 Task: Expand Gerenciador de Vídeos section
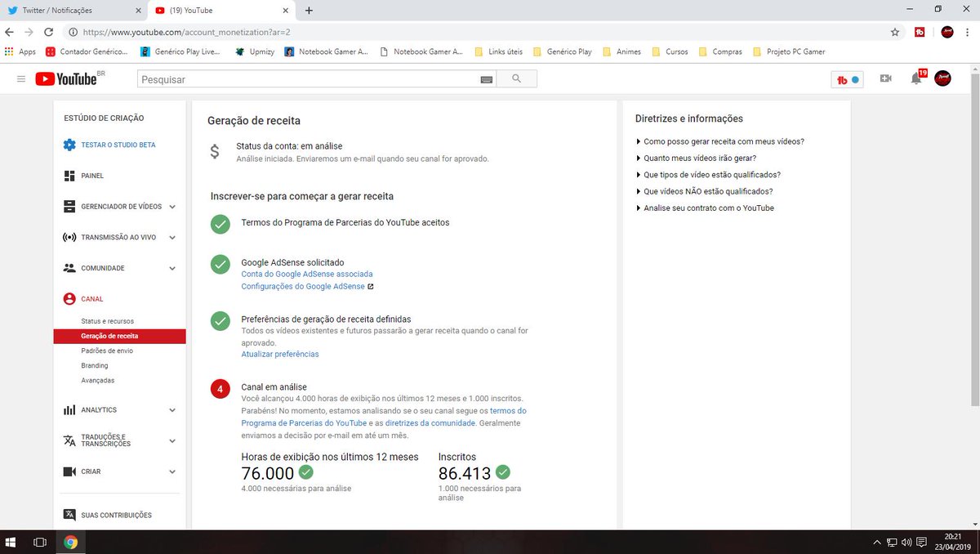click(172, 207)
